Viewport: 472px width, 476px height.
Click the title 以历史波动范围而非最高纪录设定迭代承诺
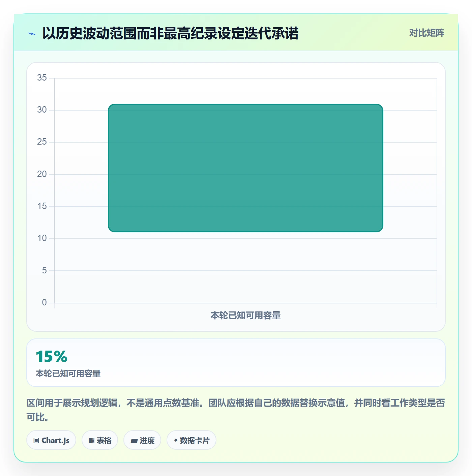click(x=170, y=33)
